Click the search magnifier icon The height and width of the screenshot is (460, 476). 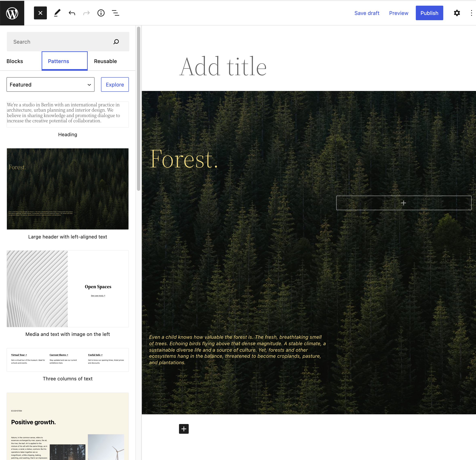116,42
